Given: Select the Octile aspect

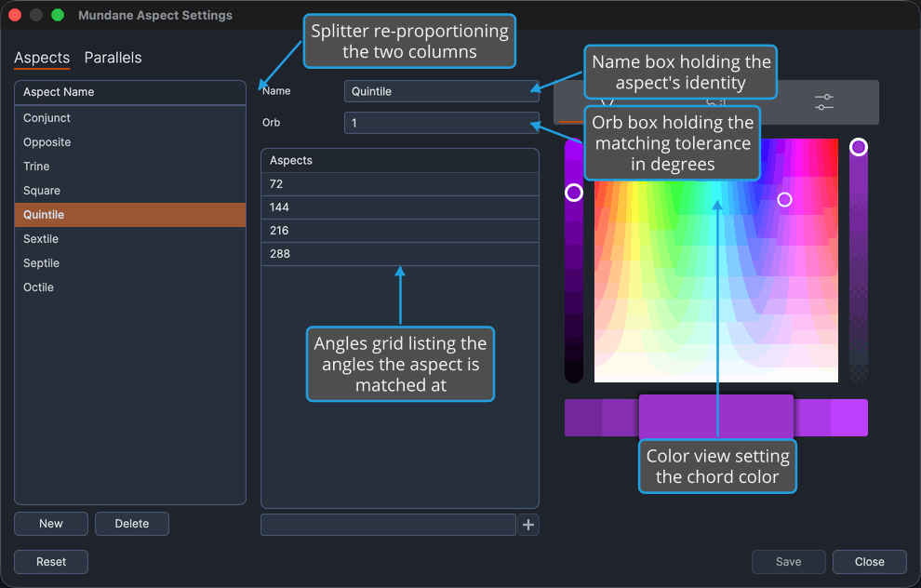Looking at the screenshot, I should tap(130, 287).
